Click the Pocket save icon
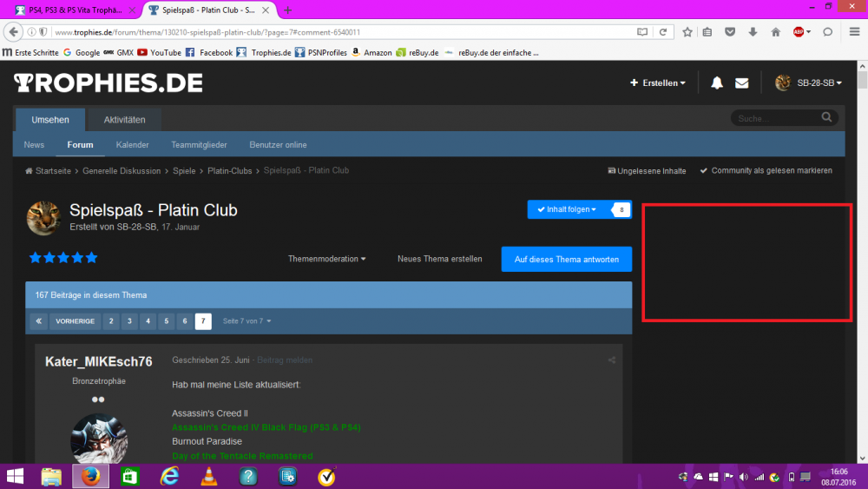 click(x=730, y=32)
